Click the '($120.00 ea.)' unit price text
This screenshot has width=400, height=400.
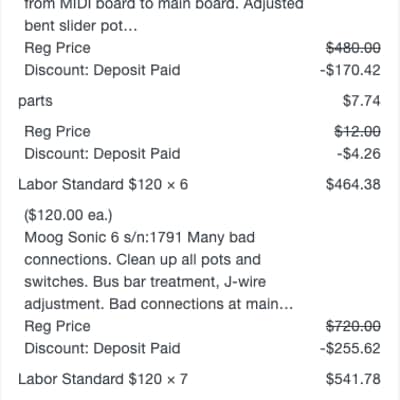point(68,215)
